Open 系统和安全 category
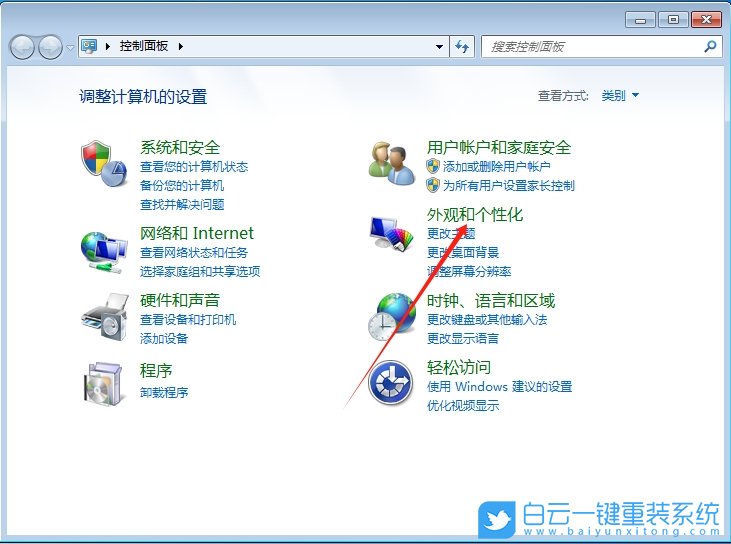Screen dimensions: 731x544 click(x=180, y=147)
